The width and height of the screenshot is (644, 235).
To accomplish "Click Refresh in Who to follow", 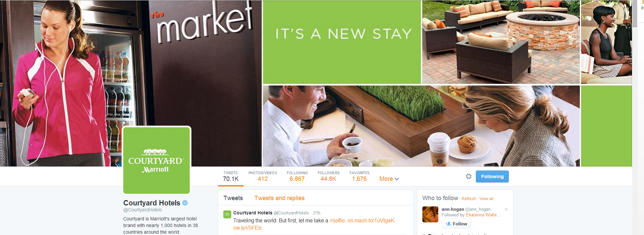I will point(469,199).
